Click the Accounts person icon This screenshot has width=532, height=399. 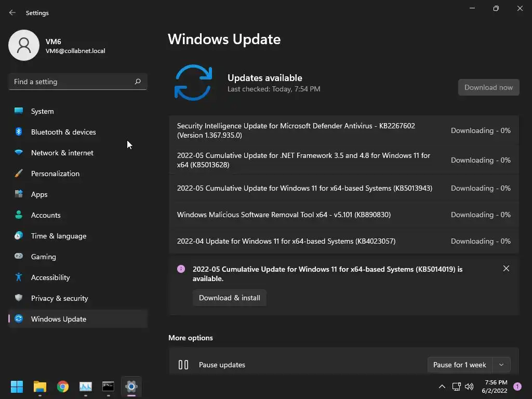tap(19, 215)
